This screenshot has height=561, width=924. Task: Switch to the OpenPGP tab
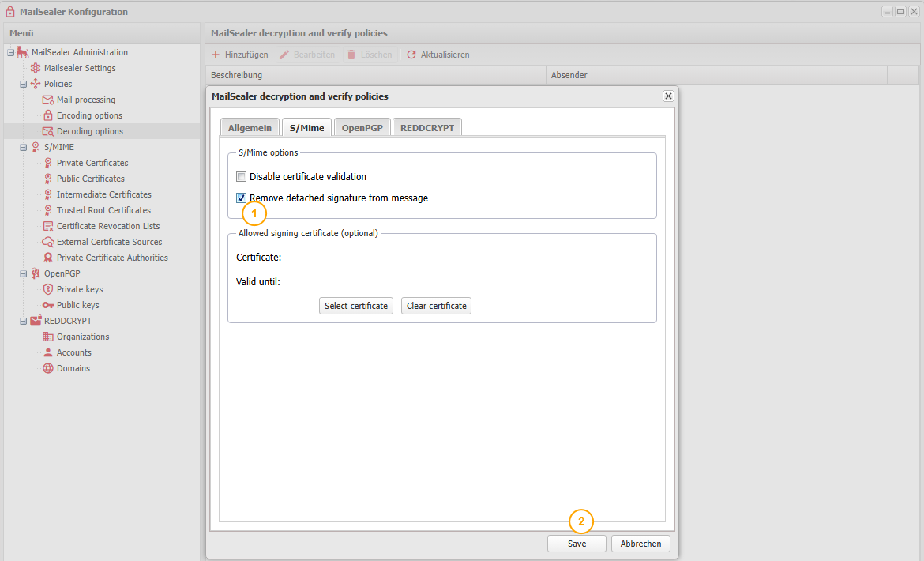(362, 127)
